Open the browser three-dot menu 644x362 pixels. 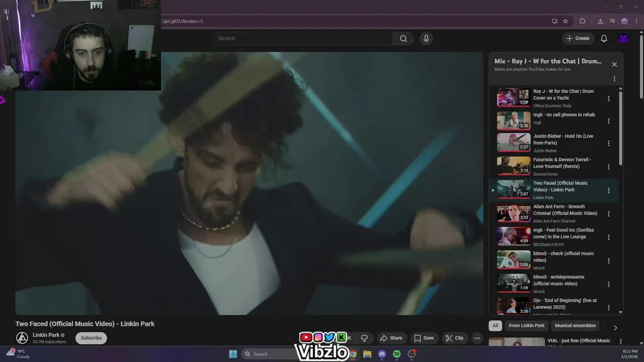pyautogui.click(x=636, y=21)
